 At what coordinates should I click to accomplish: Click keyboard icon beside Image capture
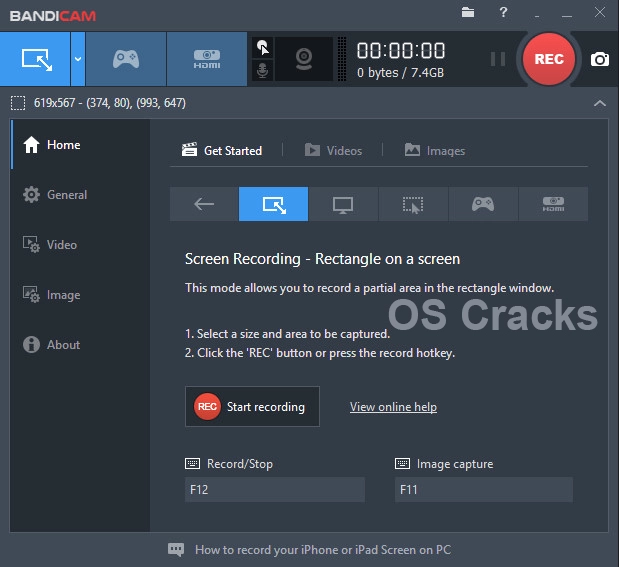(402, 464)
